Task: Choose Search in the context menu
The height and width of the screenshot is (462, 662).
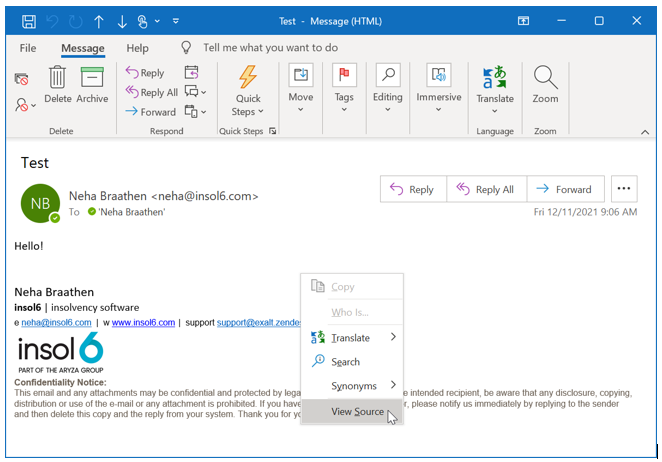Action: click(x=345, y=362)
